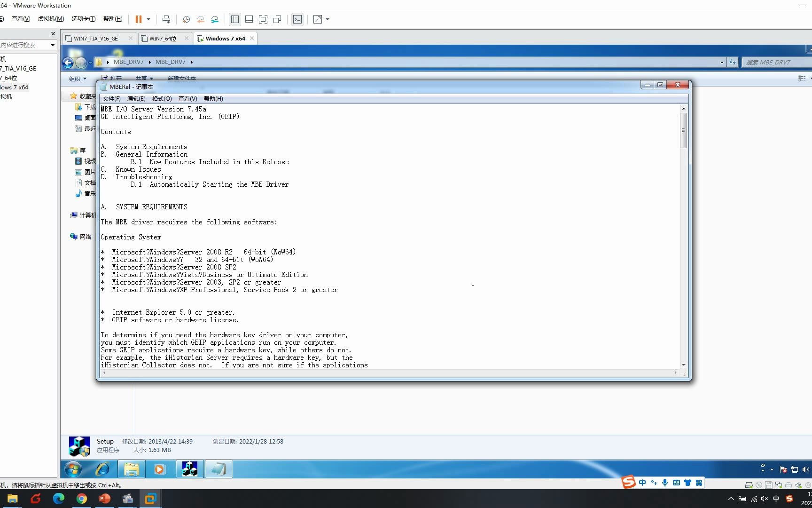Expand the Explorer address bar history dropdown
This screenshot has height=508, width=812.
pos(722,62)
